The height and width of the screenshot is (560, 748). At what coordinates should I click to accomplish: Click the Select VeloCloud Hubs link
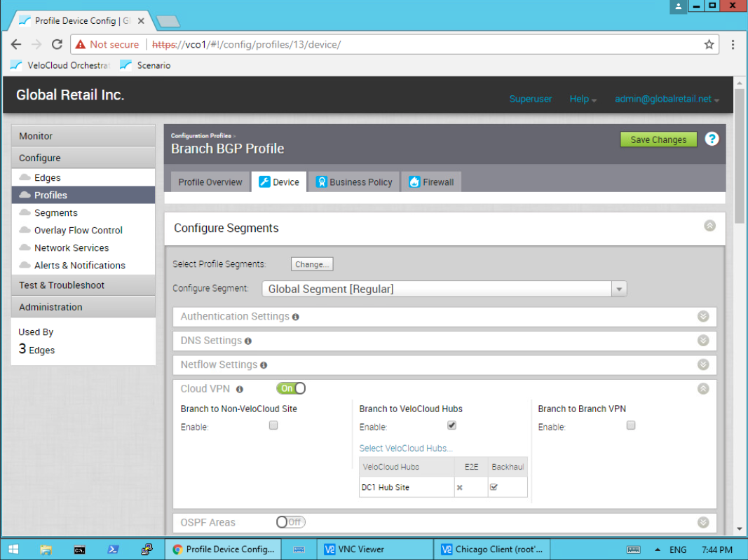point(406,449)
